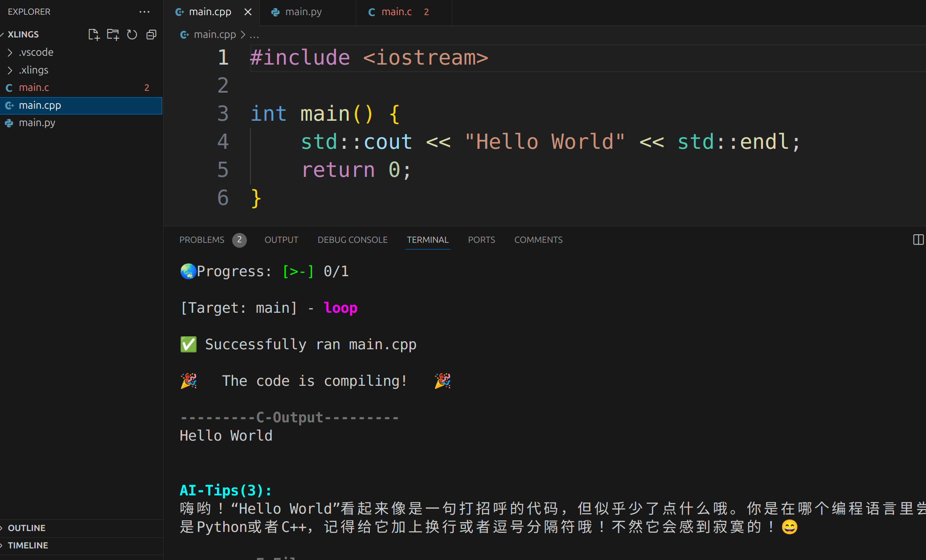Click line number 4 in editor gutter

pyautogui.click(x=223, y=142)
